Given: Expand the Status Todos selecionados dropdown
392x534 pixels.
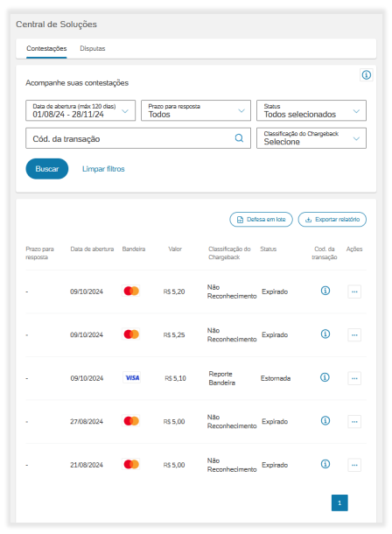Looking at the screenshot, I should [x=311, y=110].
